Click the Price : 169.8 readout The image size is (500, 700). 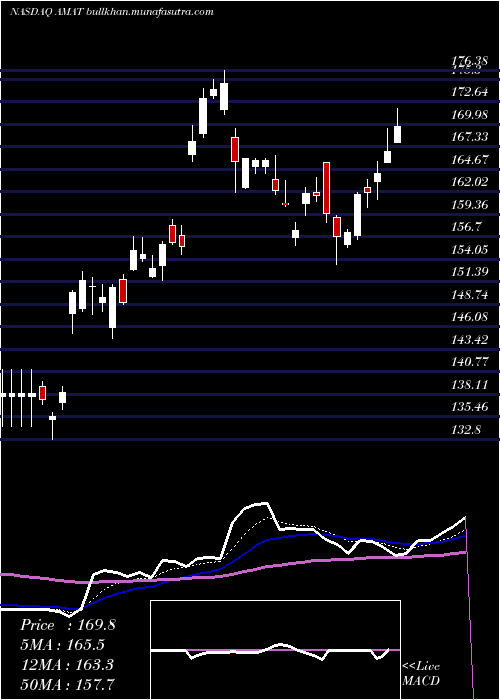[x=68, y=625]
